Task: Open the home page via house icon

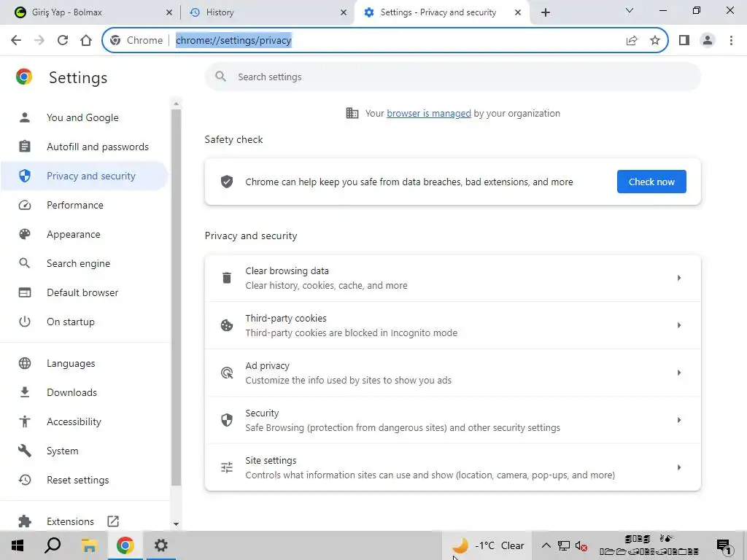Action: [x=86, y=40]
